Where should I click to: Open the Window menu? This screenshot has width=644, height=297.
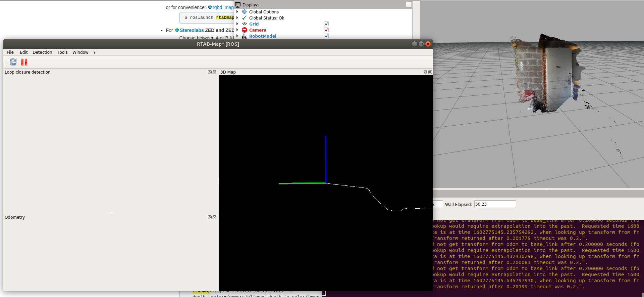[80, 52]
